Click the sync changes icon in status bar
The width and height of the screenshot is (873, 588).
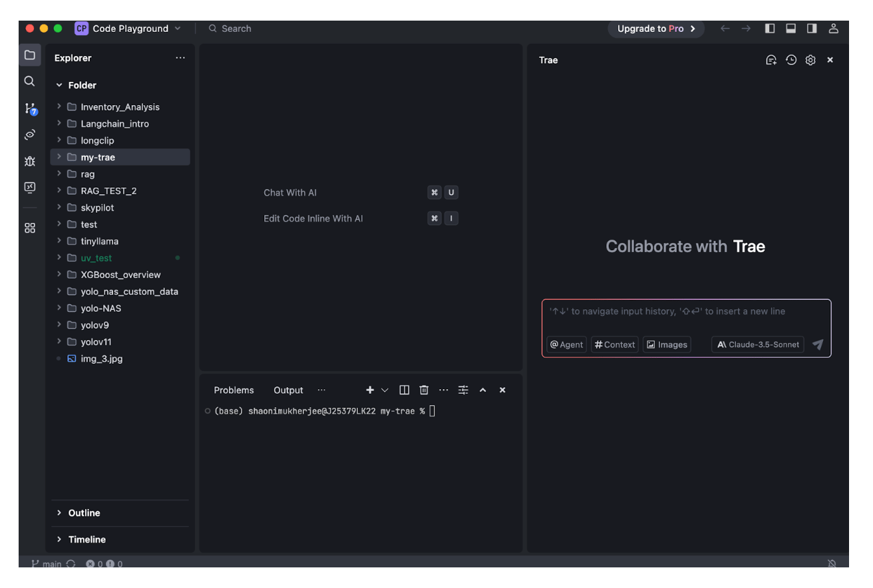click(71, 564)
